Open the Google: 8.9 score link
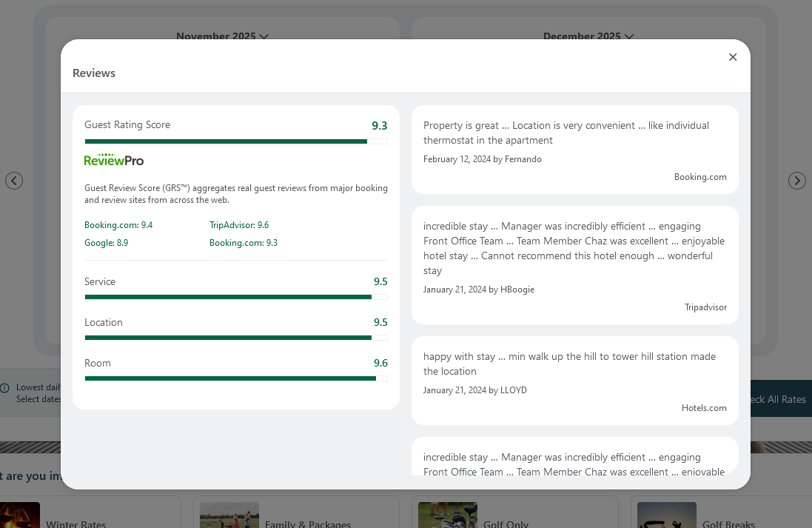This screenshot has width=812, height=528. pyautogui.click(x=106, y=242)
